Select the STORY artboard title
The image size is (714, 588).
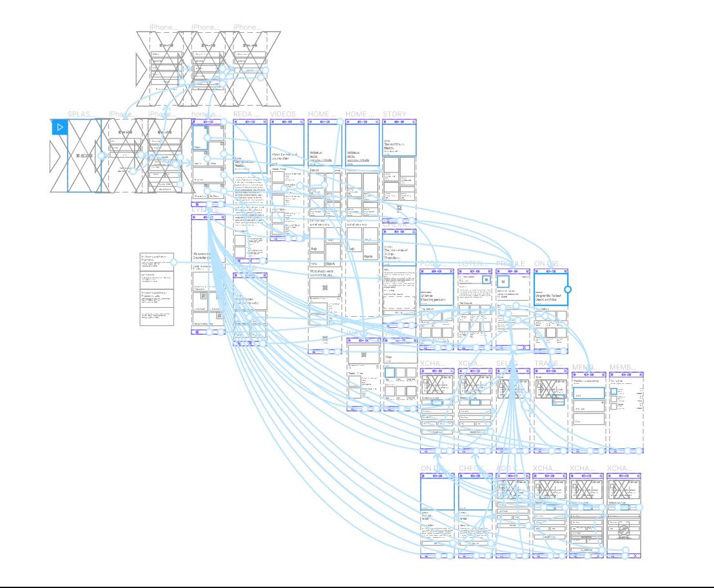coord(394,114)
